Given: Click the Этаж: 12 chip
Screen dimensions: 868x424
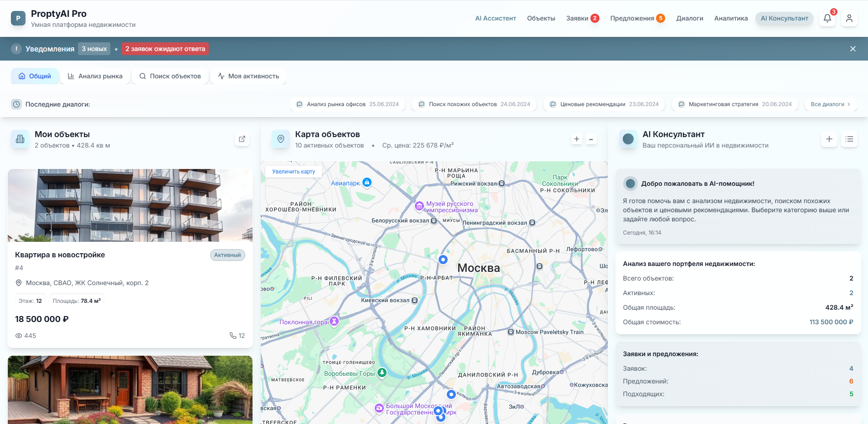Looking at the screenshot, I should click(x=30, y=301).
